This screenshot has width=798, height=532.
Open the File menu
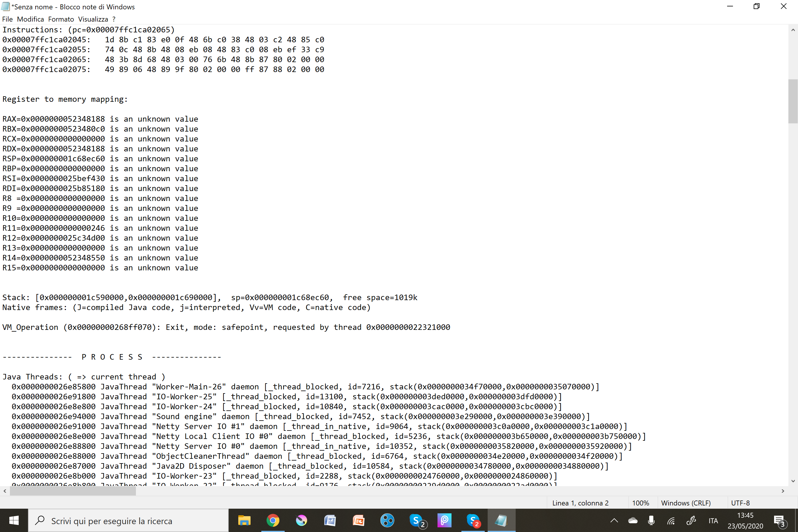point(7,19)
